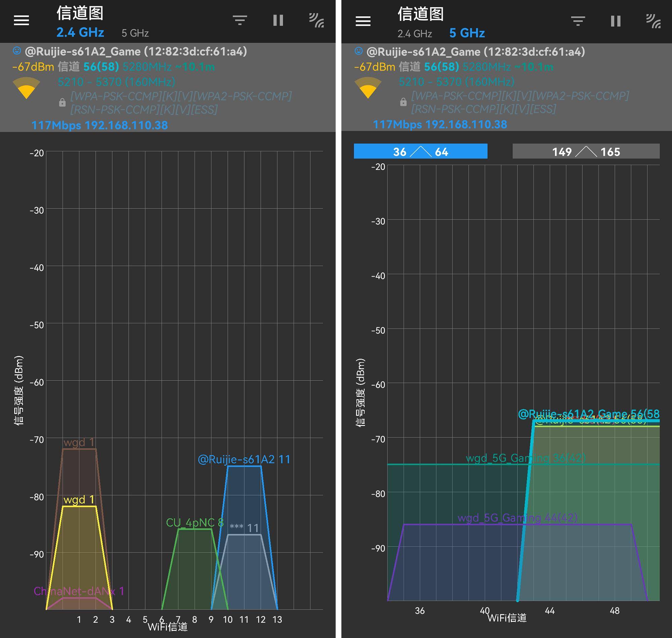The height and width of the screenshot is (638, 672).
Task: Select channel range 149–165 button
Action: click(586, 151)
